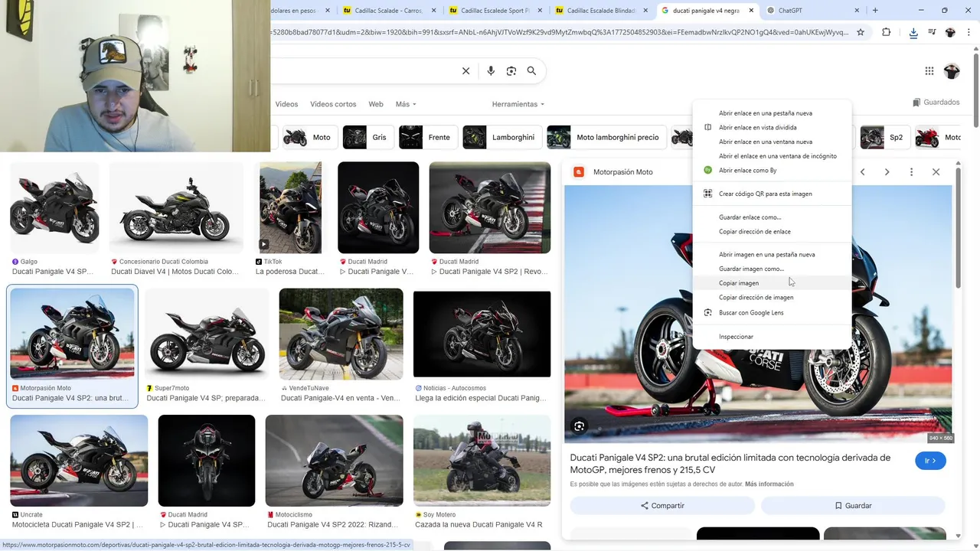The width and height of the screenshot is (980, 551).
Task: Start voice search with the microphone icon
Action: 491,71
